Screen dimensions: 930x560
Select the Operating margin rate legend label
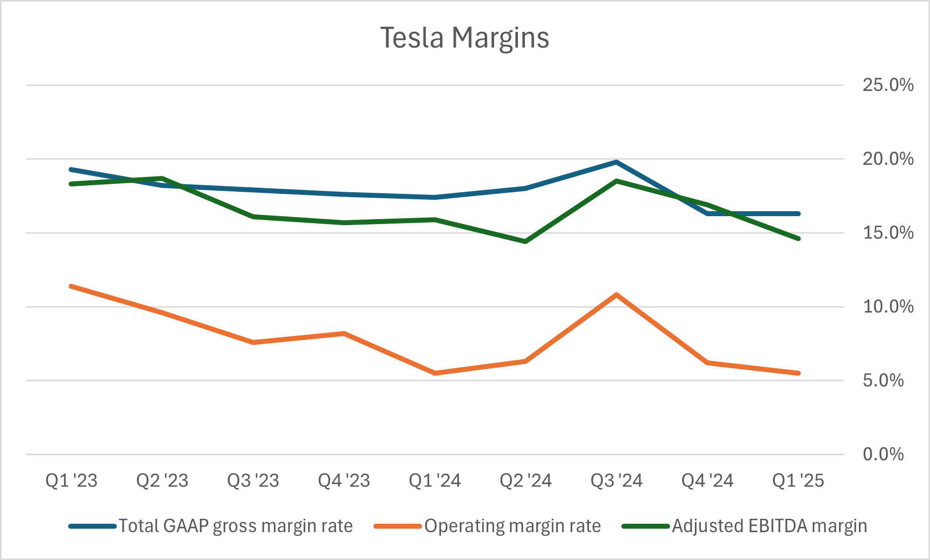coord(512,526)
